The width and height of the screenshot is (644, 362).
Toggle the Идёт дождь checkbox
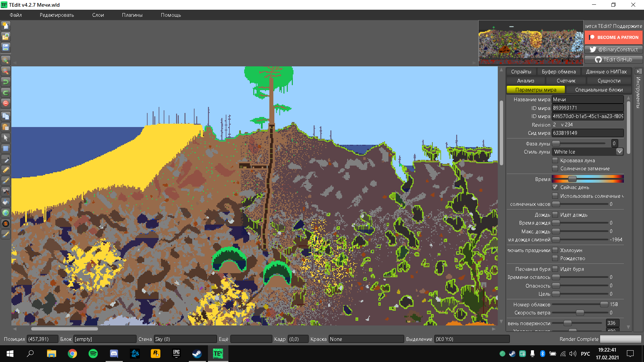555,215
